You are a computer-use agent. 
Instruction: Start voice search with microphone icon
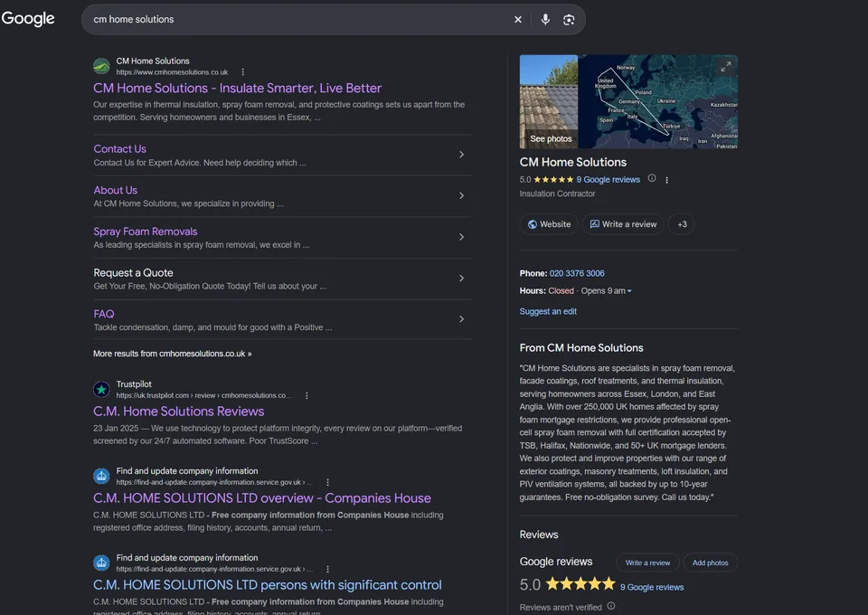(x=545, y=19)
